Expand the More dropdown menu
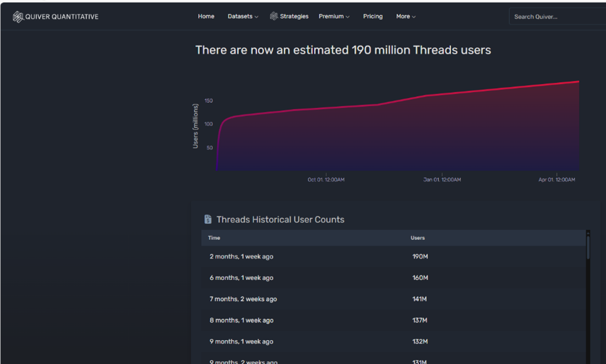Image resolution: width=606 pixels, height=364 pixels. pos(406,16)
